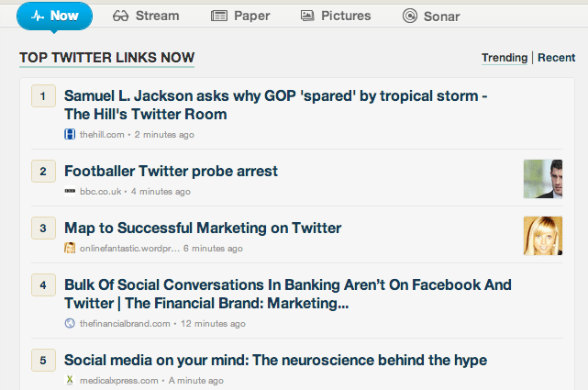
Task: Click the image icon beside Pictures
Action: coord(307,16)
